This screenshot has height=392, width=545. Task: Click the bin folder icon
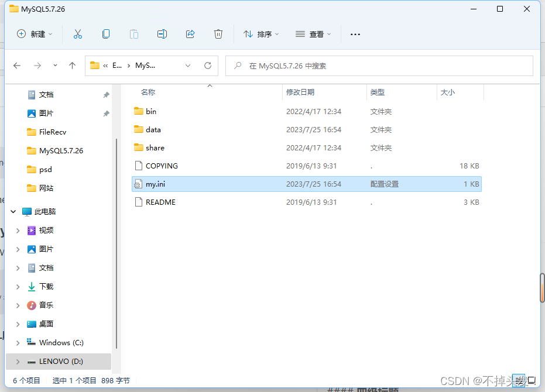click(139, 111)
